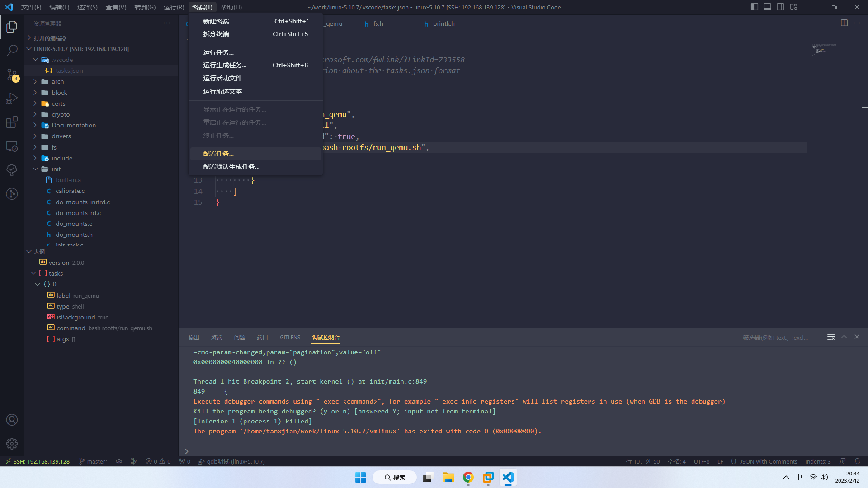Image resolution: width=868 pixels, height=488 pixels.
Task: Switch to the Problems panel tab
Action: (240, 338)
